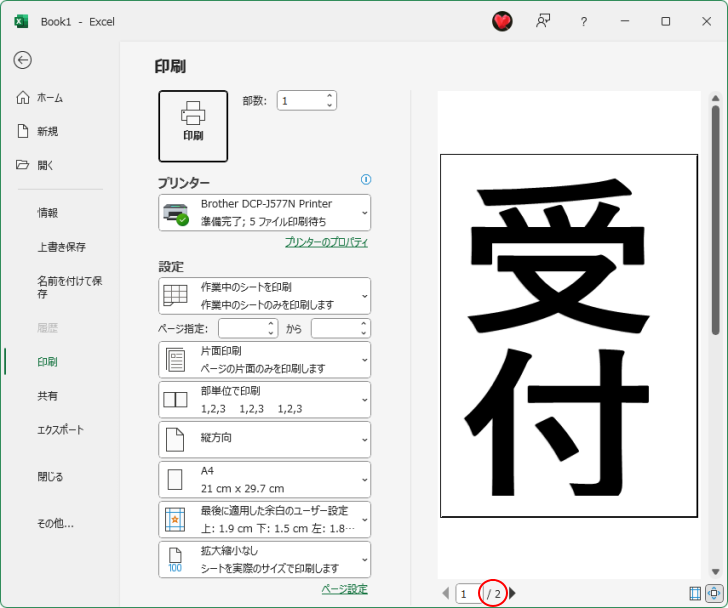Click the large Print (印刷) button
Image resolution: width=728 pixels, height=608 pixels.
pyautogui.click(x=193, y=125)
